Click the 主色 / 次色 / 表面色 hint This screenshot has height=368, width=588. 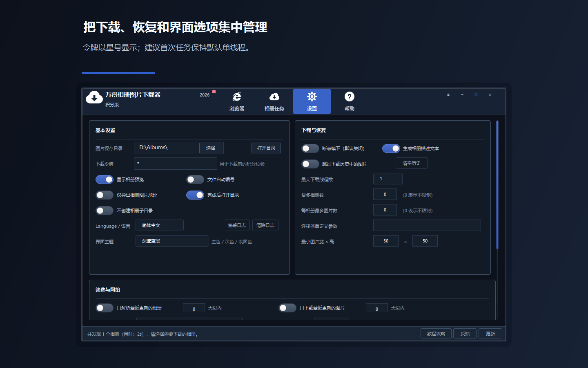(232, 242)
